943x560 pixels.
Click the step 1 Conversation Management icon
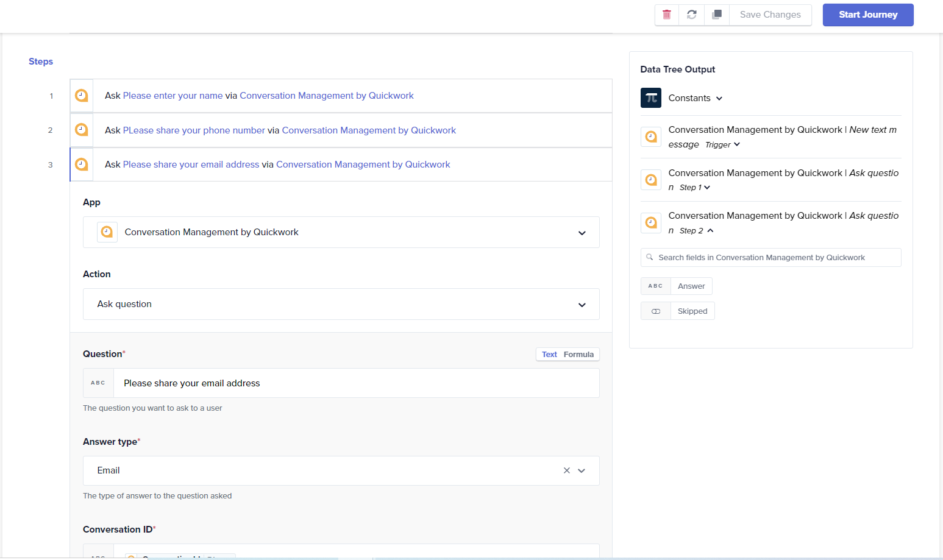tap(82, 96)
